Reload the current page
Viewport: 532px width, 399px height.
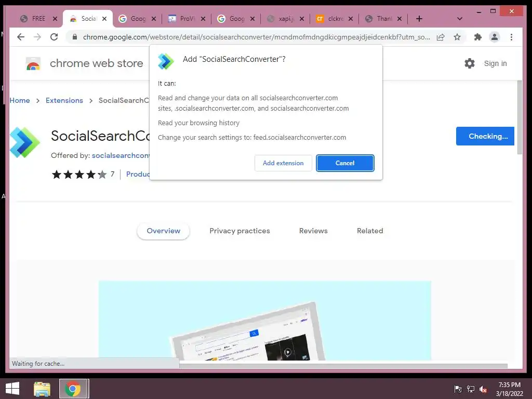coord(54,37)
